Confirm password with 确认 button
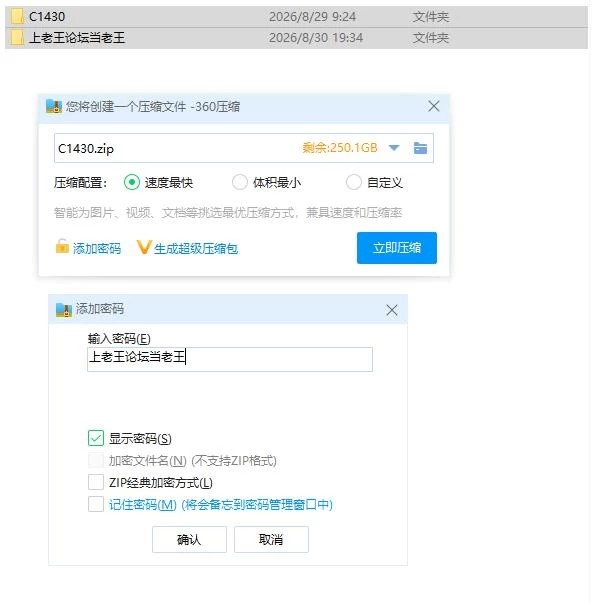The width and height of the screenshot is (596, 603). [189, 540]
